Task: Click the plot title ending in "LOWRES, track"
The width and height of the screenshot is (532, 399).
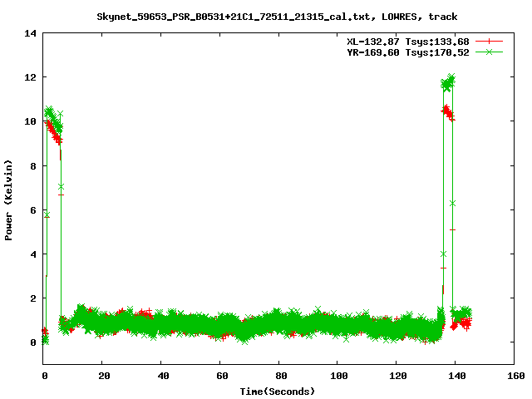Action: [277, 17]
